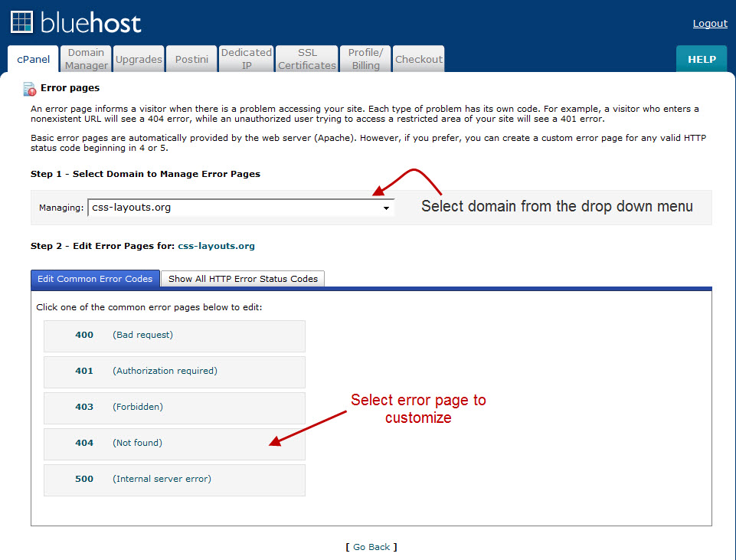
Task: Edit the 403 Forbidden error page
Action: tap(175, 408)
